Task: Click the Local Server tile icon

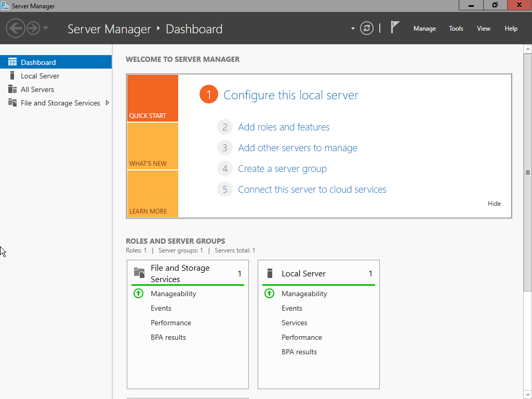Action: [269, 273]
